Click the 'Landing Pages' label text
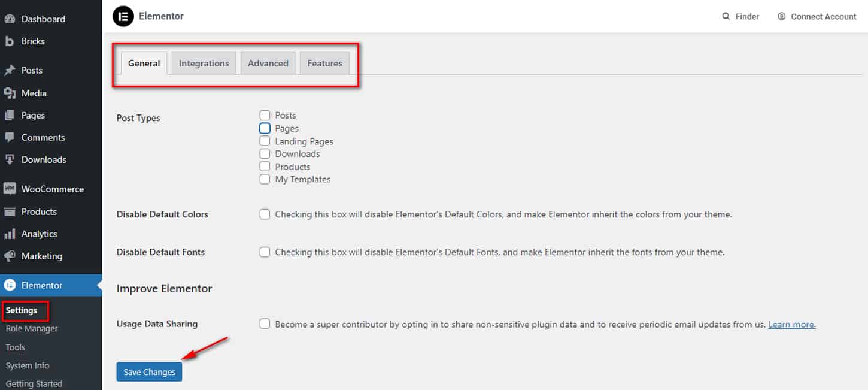868x390 pixels. 304,141
